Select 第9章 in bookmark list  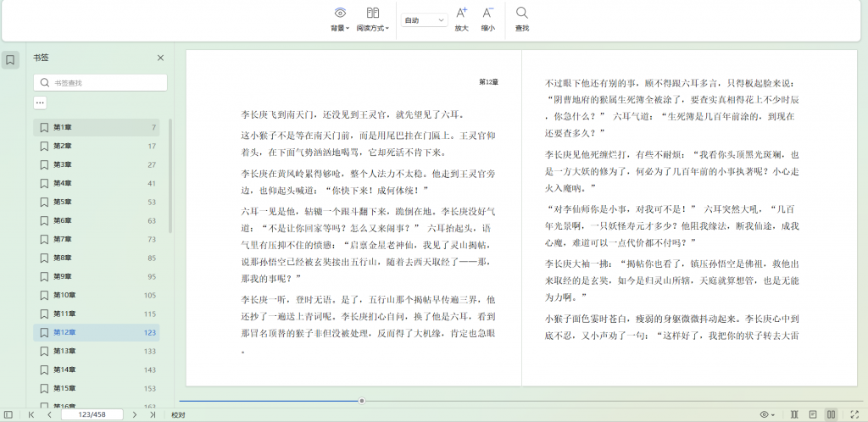click(x=97, y=276)
